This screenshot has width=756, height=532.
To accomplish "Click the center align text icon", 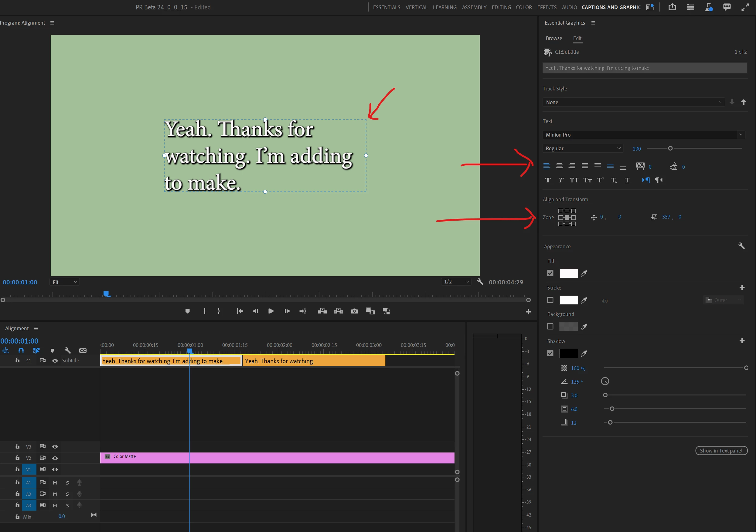I will click(x=559, y=166).
